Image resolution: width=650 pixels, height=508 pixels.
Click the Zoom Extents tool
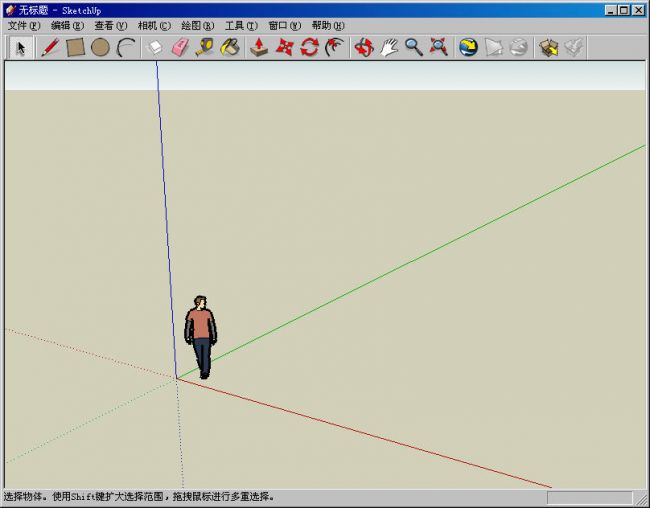click(439, 47)
